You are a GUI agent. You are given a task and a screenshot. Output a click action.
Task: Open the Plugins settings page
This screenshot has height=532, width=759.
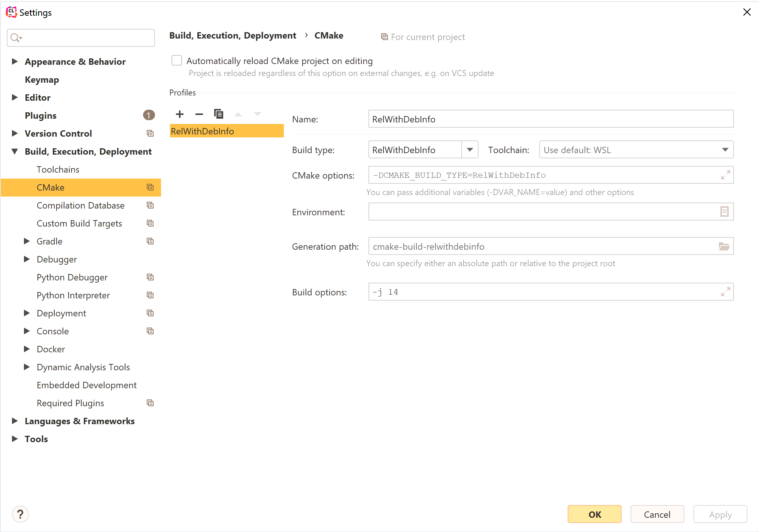40,116
